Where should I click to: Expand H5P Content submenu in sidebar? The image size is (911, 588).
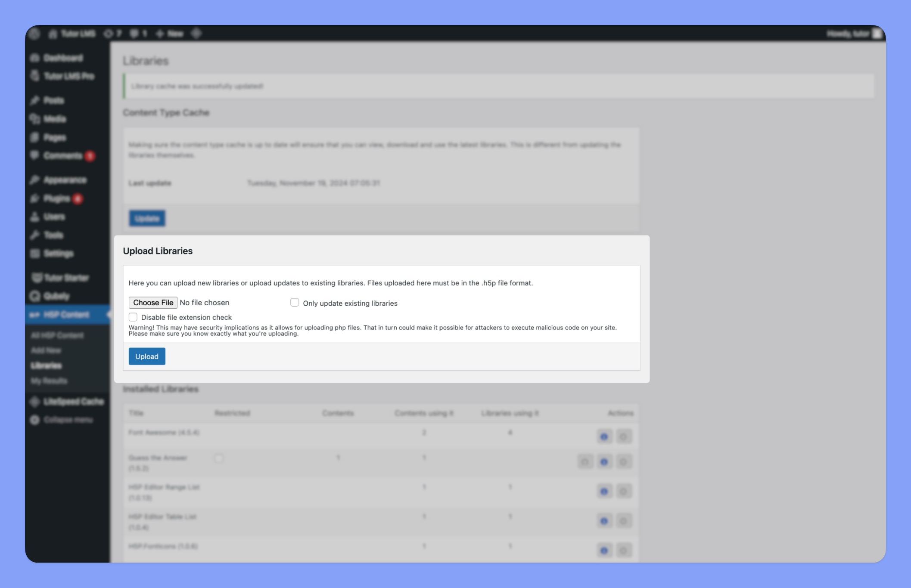(x=66, y=315)
